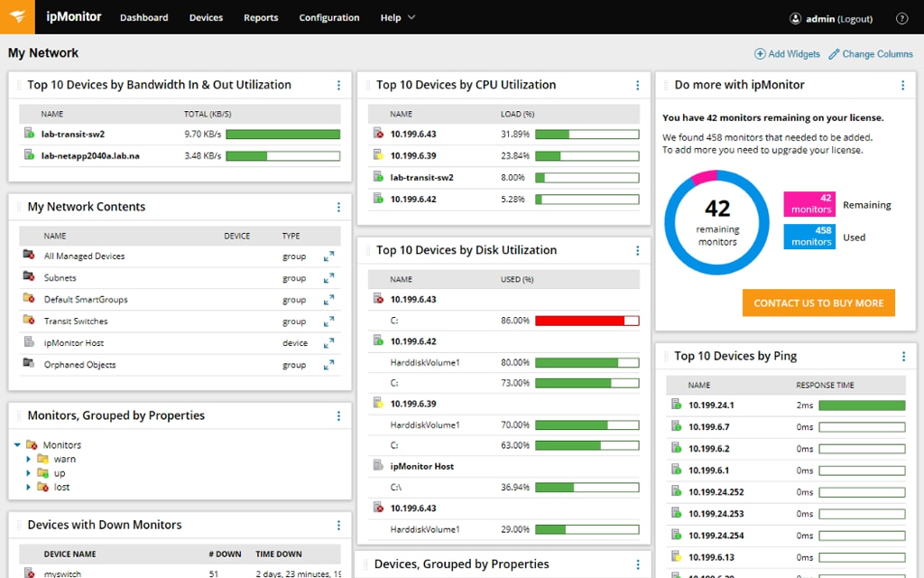
Task: Switch to the Dashboard menu item
Action: 143,17
